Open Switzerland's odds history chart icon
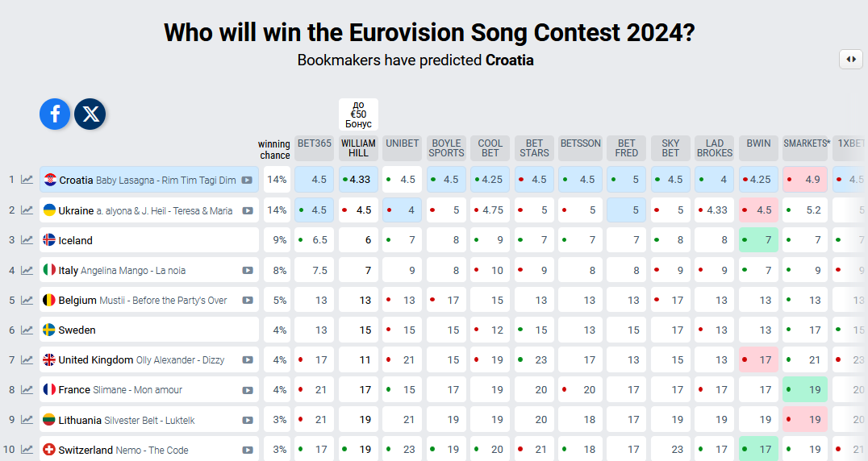The width and height of the screenshot is (868, 461). (x=27, y=450)
